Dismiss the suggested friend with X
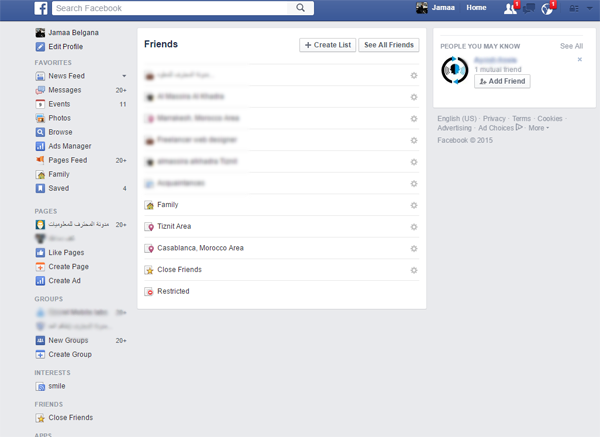Screen dimensions: 600x437 click(580, 60)
